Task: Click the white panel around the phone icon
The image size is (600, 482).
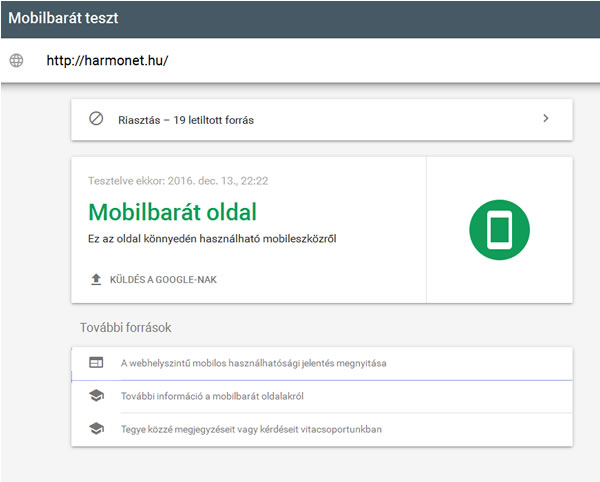Action: coord(500,230)
